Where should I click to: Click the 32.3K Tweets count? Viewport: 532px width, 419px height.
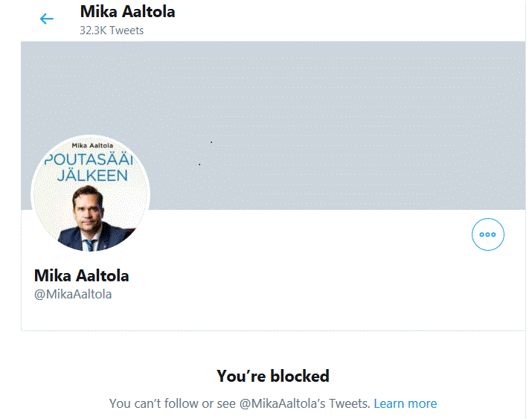coord(112,31)
